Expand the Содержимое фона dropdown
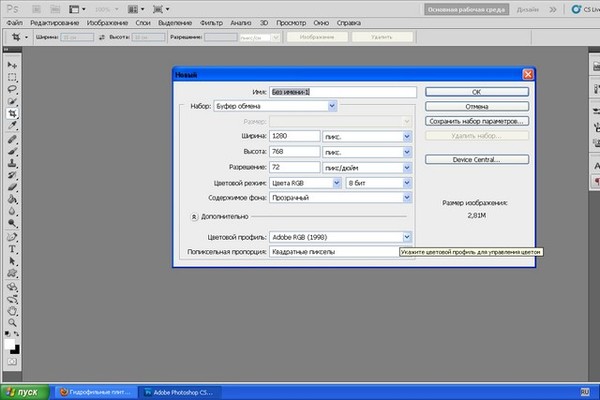The width and height of the screenshot is (600, 400). 407,198
